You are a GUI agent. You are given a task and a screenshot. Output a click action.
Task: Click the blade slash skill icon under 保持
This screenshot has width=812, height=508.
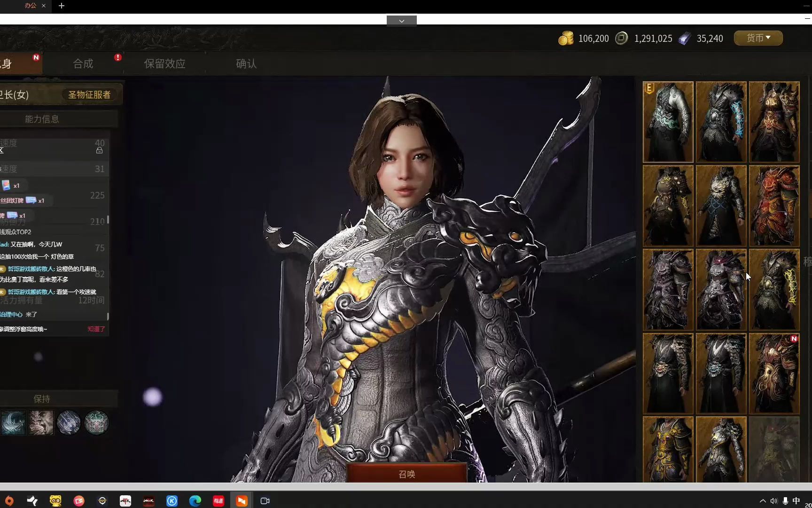pos(69,422)
